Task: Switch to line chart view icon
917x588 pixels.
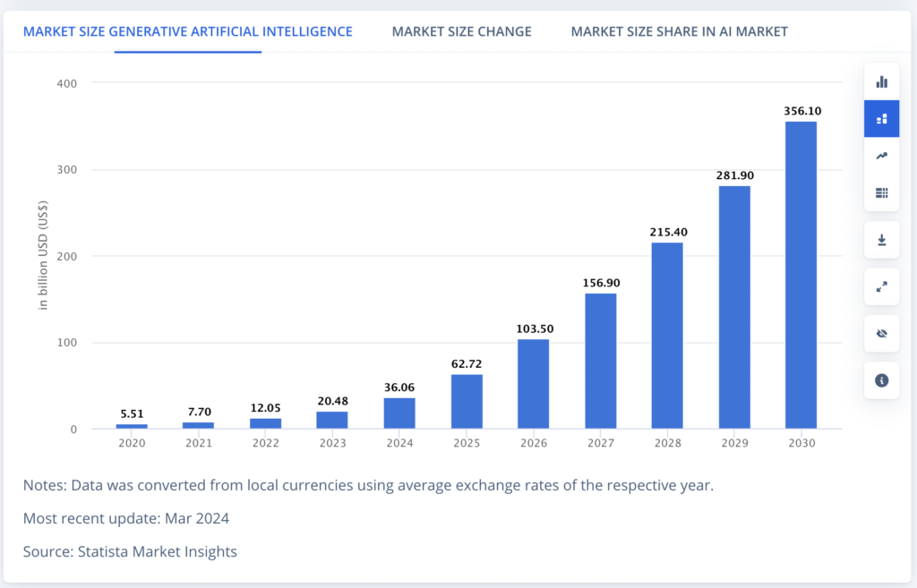Action: pyautogui.click(x=881, y=156)
